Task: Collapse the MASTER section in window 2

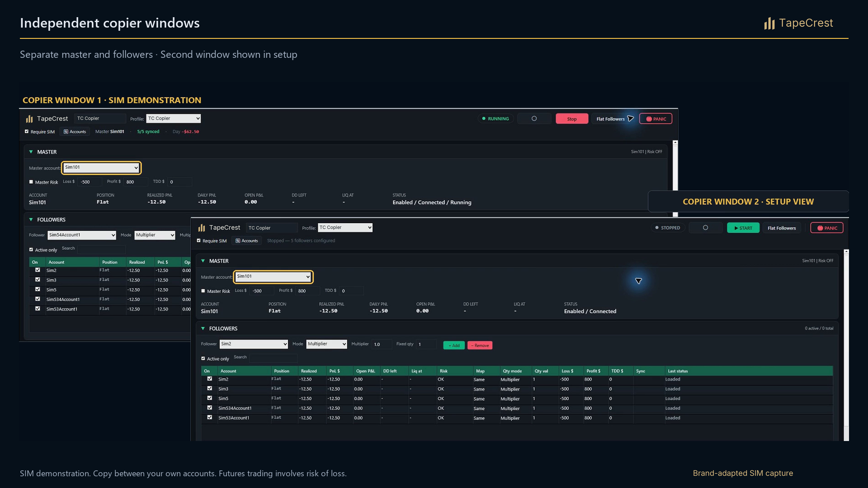Action: click(203, 261)
